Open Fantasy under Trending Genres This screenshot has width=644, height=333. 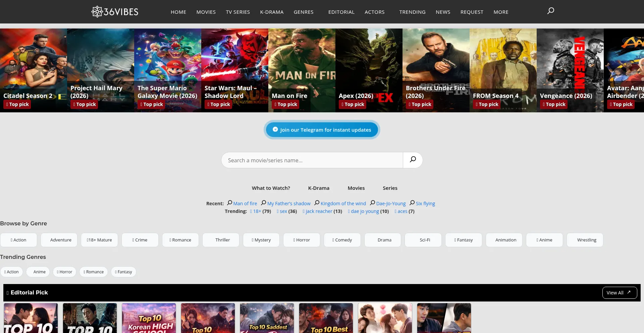[x=123, y=272]
